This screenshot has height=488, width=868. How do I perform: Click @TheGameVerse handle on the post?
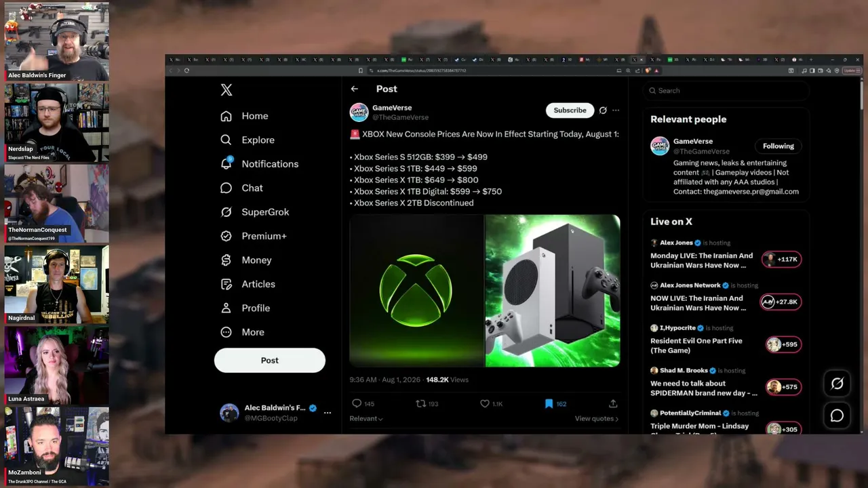click(x=400, y=118)
